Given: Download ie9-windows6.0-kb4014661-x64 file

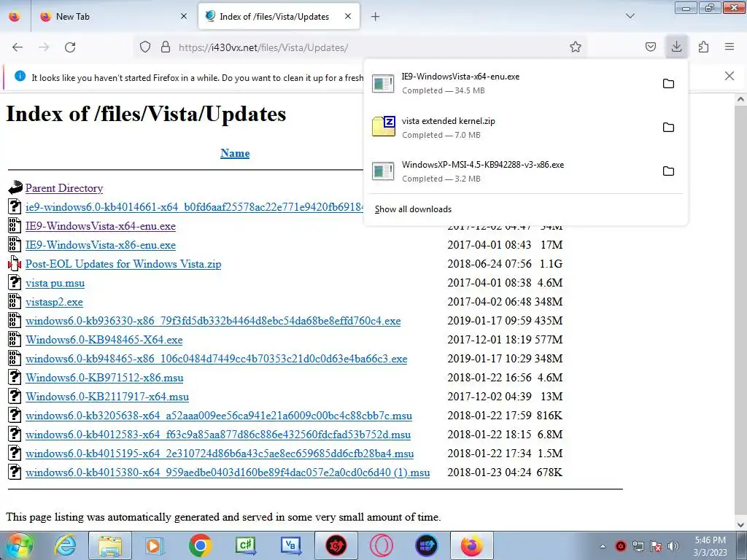Looking at the screenshot, I should pyautogui.click(x=195, y=207).
